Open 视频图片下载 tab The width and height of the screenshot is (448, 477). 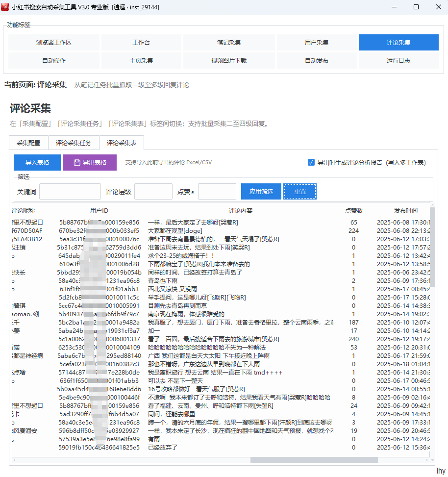click(x=229, y=60)
